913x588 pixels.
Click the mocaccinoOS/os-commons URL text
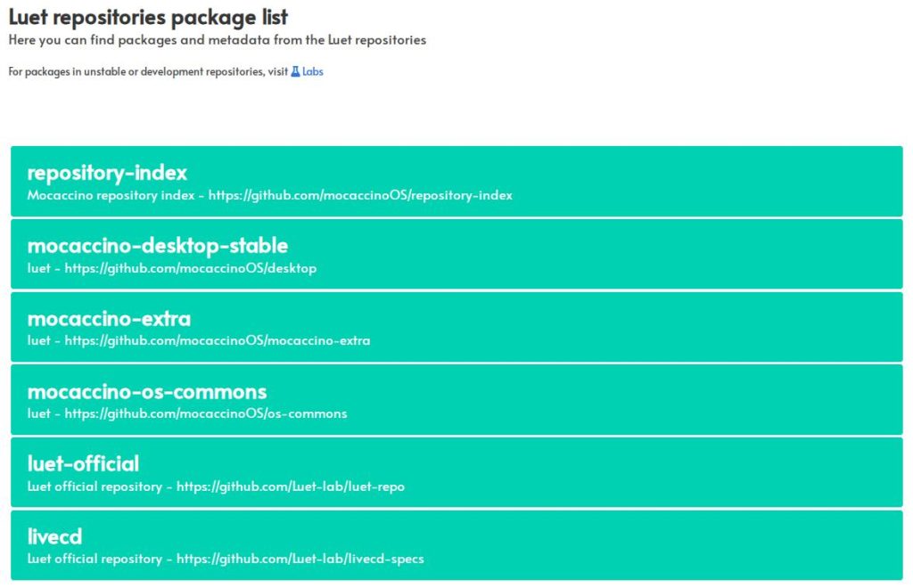click(x=206, y=413)
